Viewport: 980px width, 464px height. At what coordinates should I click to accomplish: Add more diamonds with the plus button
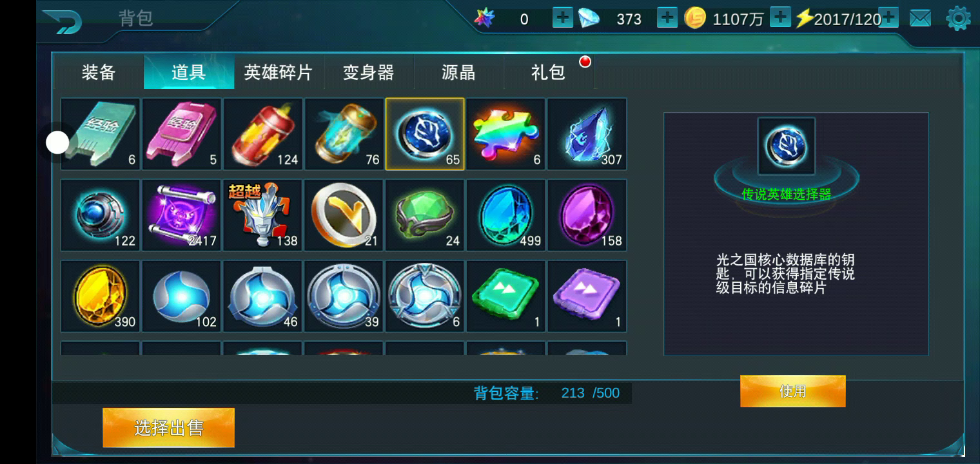[667, 18]
